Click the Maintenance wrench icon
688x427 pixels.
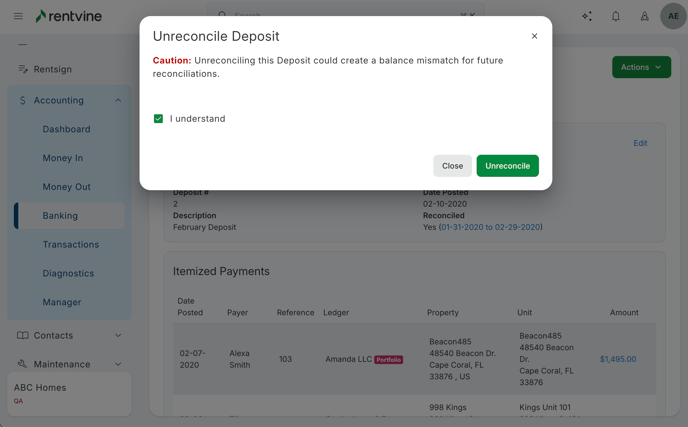23,364
